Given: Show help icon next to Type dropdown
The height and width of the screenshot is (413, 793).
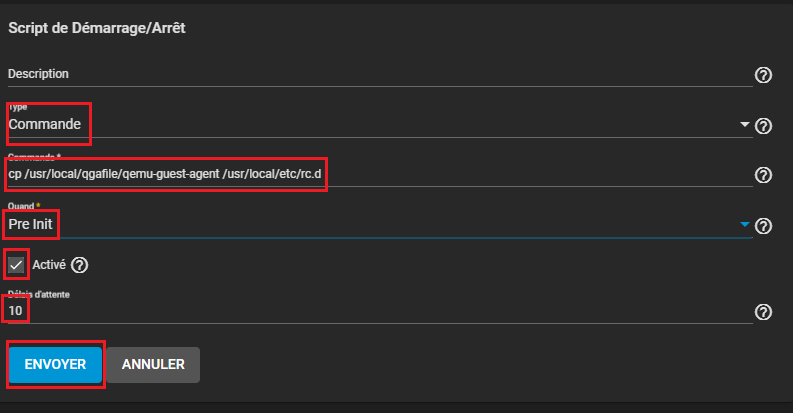Looking at the screenshot, I should tap(763, 126).
